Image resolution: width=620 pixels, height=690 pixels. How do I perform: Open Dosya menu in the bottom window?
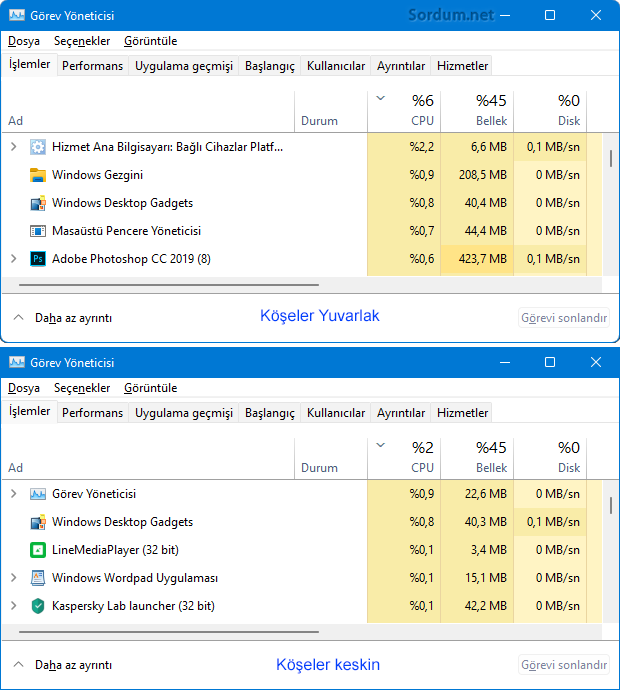[24, 388]
